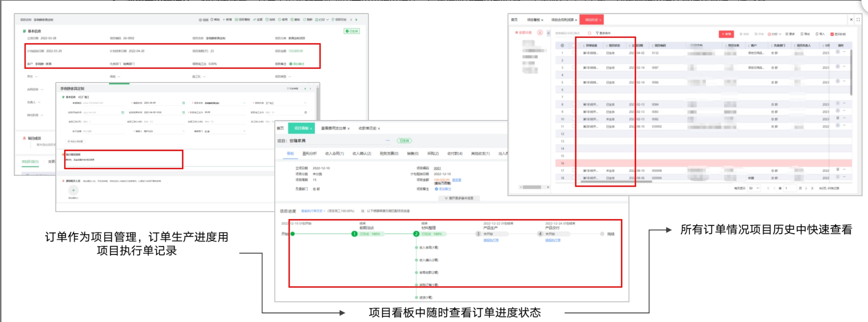Check the select-all checkbox in table header
Screen dimensions: 868x322
tap(574, 46)
